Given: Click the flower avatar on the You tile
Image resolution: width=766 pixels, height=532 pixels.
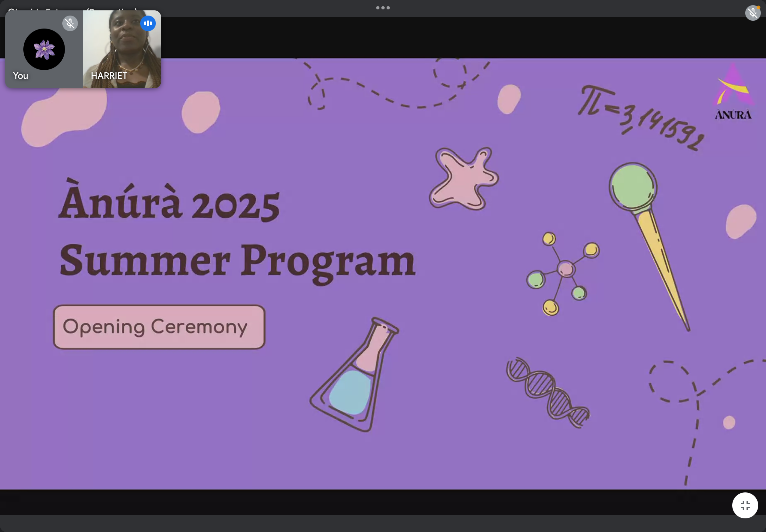Looking at the screenshot, I should click(44, 49).
